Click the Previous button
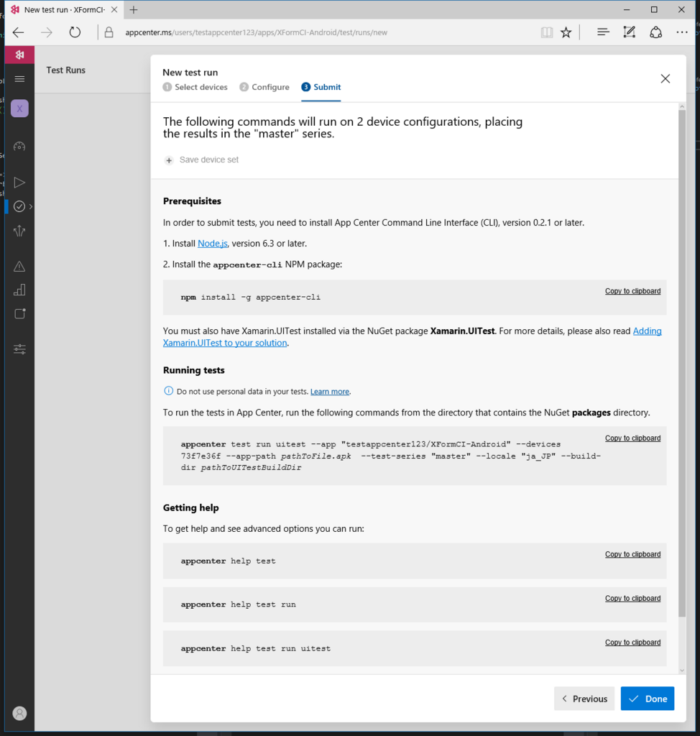The image size is (700, 736). tap(584, 699)
